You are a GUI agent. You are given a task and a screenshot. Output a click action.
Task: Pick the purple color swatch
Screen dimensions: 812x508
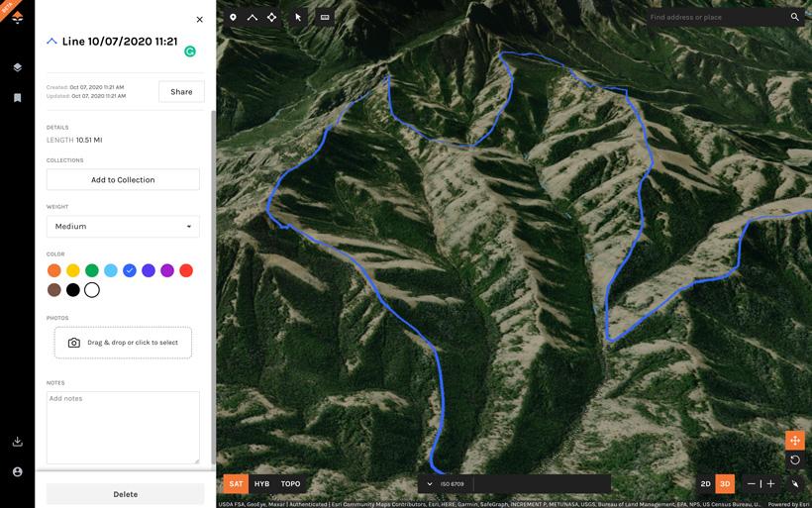coord(167,270)
